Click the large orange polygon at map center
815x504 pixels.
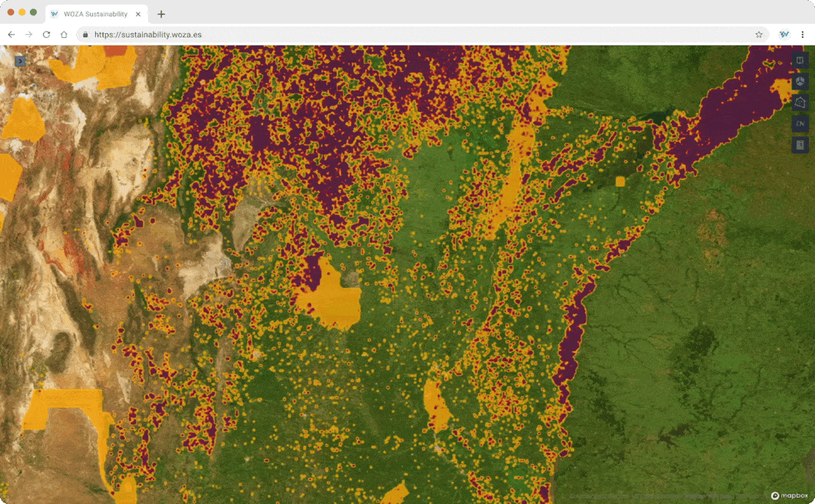click(331, 299)
